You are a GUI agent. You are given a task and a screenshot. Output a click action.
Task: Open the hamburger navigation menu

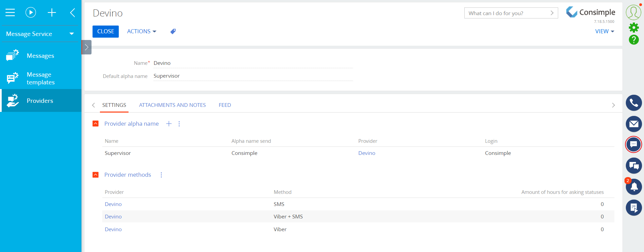[10, 13]
